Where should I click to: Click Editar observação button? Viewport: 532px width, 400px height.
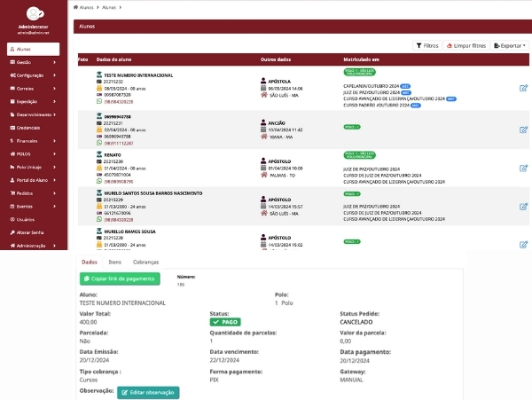tap(148, 393)
